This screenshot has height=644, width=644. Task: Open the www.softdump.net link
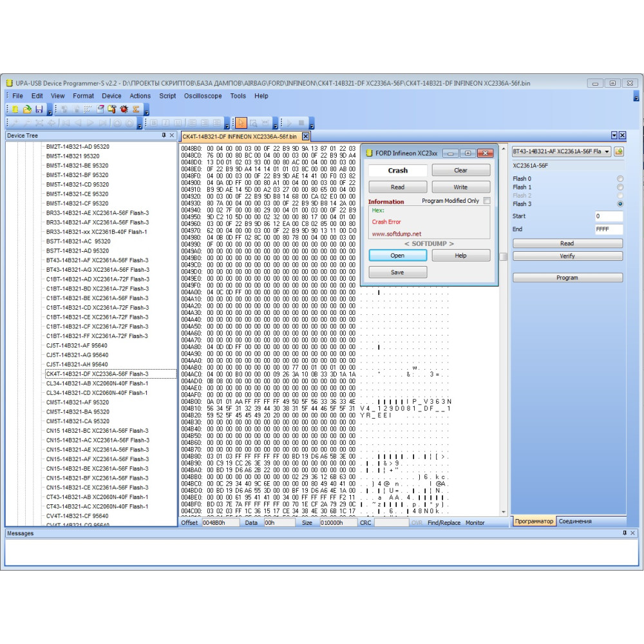tap(396, 234)
